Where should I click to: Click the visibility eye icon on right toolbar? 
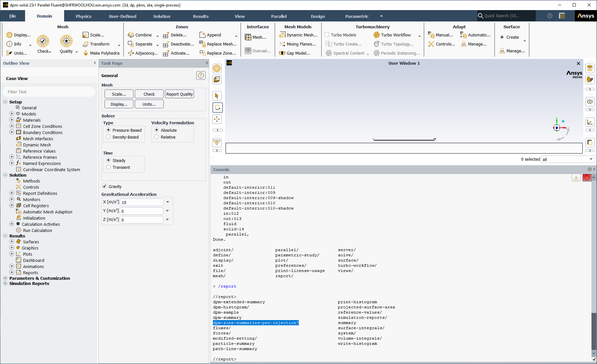coord(590,101)
